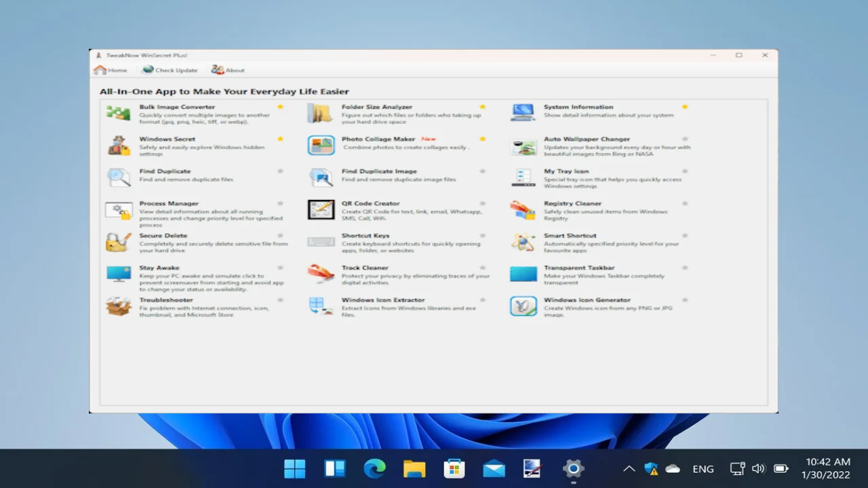868x488 pixels.
Task: Open Smart Shortcut icon
Action: click(523, 242)
